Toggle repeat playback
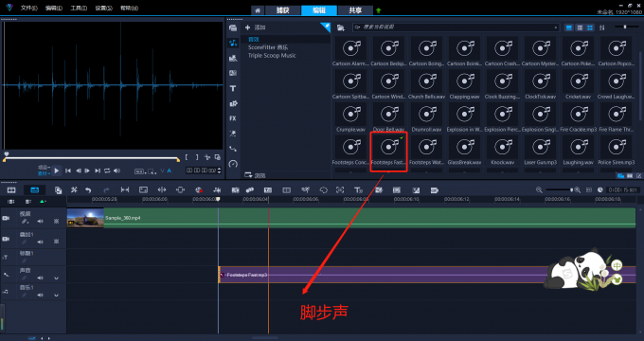Image resolution: width=644 pixels, height=341 pixels. pos(107,170)
